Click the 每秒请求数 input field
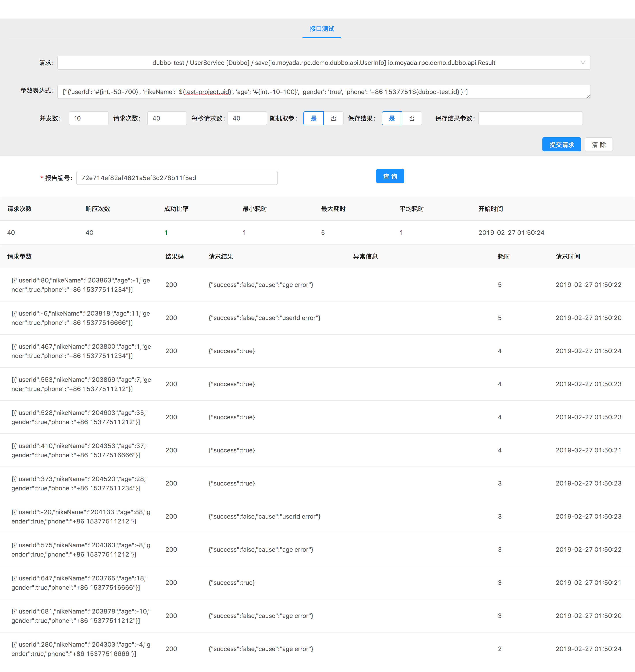 (x=247, y=118)
